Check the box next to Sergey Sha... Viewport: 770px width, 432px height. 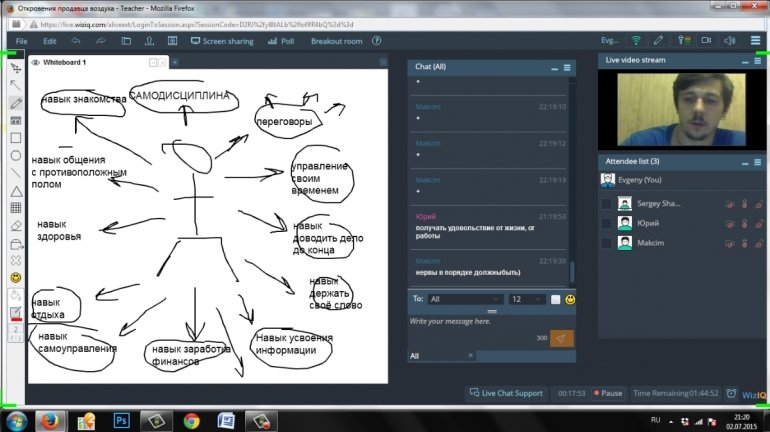[606, 204]
